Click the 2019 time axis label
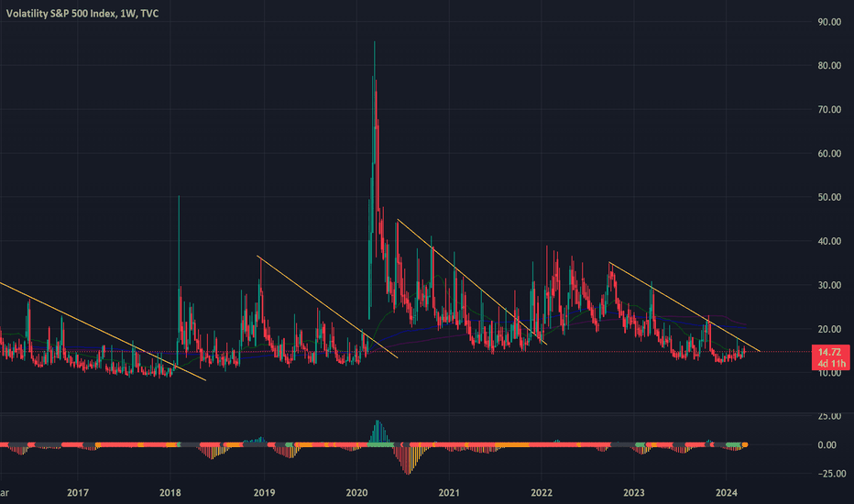This screenshot has height=504, width=854. point(264,493)
